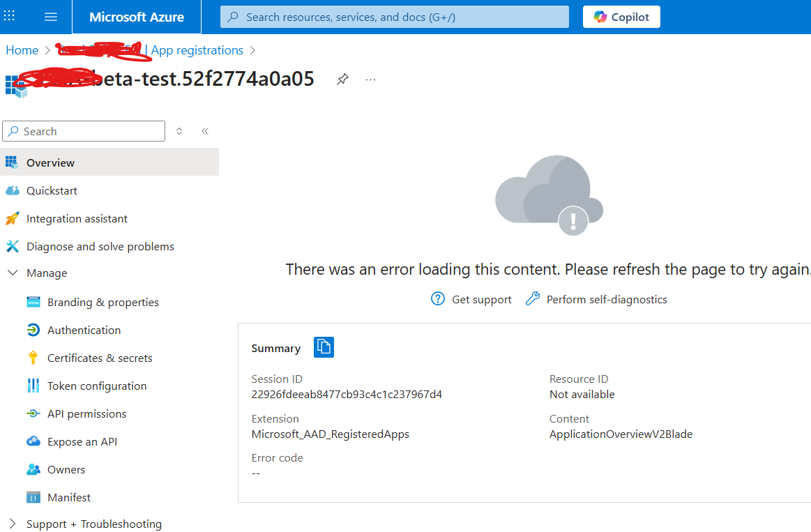Click the Authentication arrow icon
This screenshot has height=532, width=811.
point(33,330)
